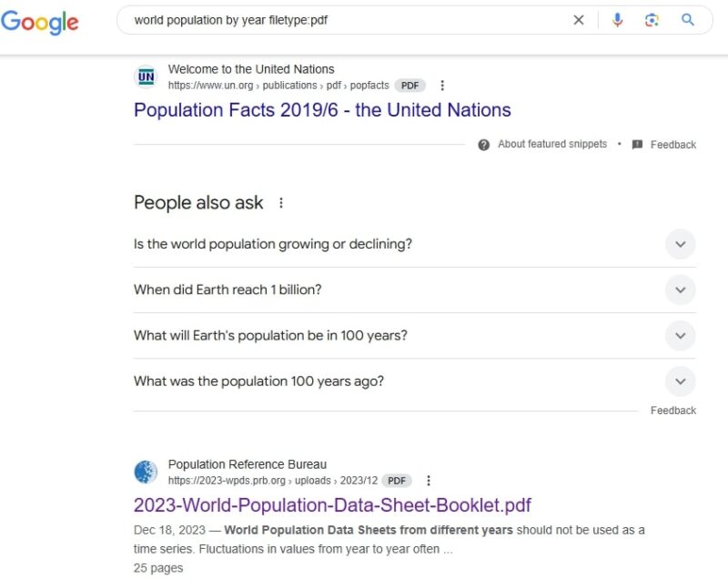The height and width of the screenshot is (579, 728).
Task: Open three-dot menu for Population Reference Bureau result
Action: pyautogui.click(x=429, y=481)
